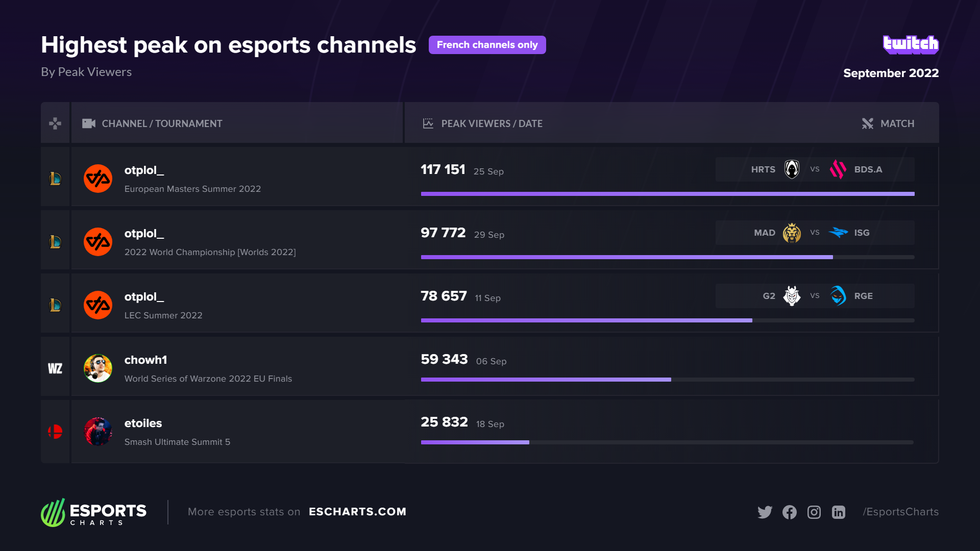Click the Esports Charts logo
The image size is (980, 551).
coord(94,512)
